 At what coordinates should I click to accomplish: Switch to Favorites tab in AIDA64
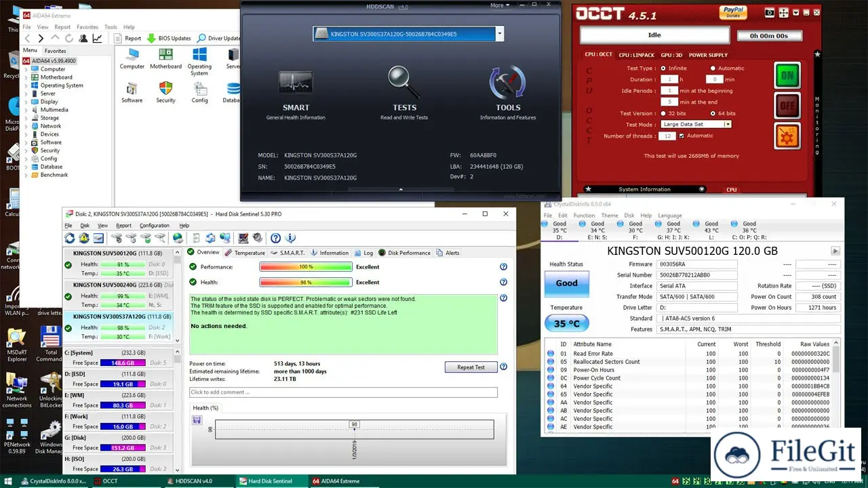point(55,51)
